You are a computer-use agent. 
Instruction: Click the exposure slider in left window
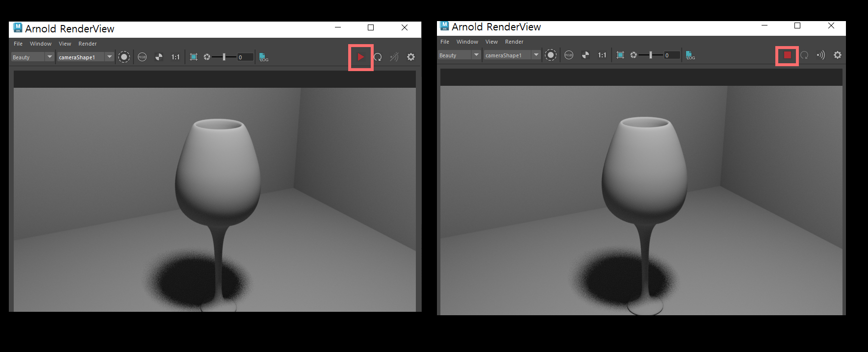click(224, 57)
